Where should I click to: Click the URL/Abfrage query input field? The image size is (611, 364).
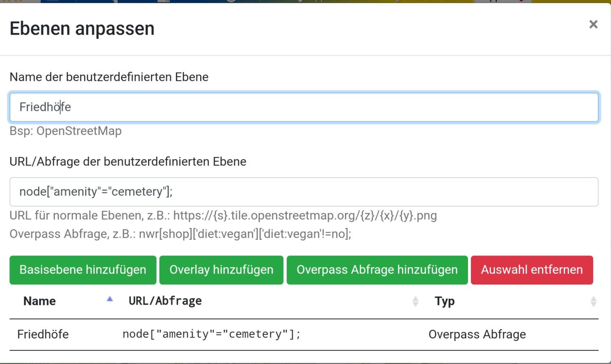tap(303, 192)
